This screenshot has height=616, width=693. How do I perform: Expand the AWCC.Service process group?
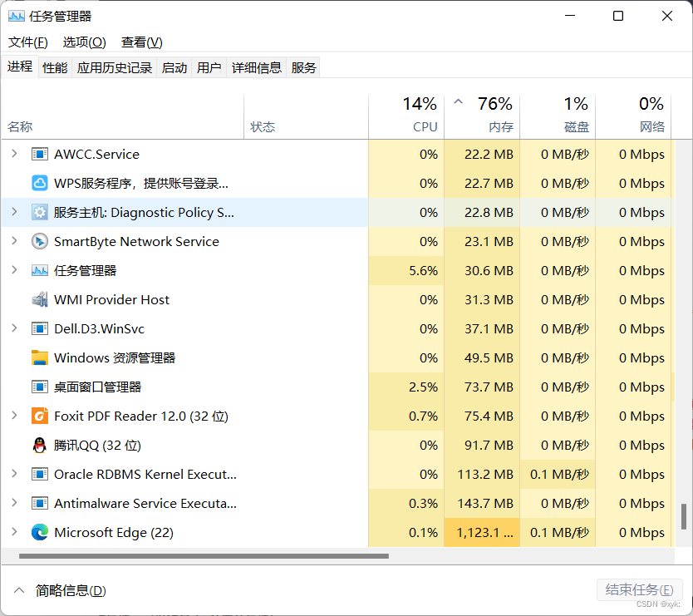14,154
